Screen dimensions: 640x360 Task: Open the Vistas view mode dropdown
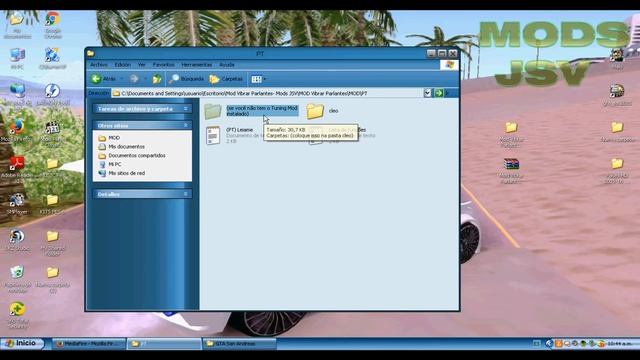[x=259, y=79]
